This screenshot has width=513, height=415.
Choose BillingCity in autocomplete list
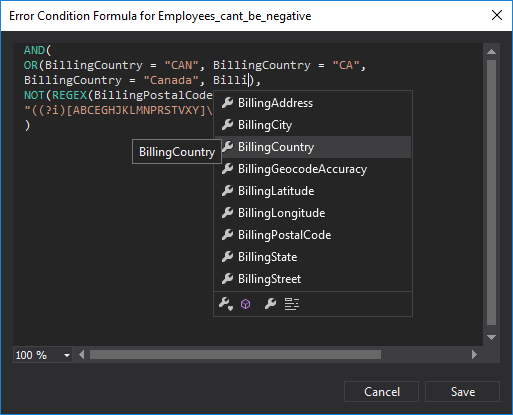(x=313, y=125)
